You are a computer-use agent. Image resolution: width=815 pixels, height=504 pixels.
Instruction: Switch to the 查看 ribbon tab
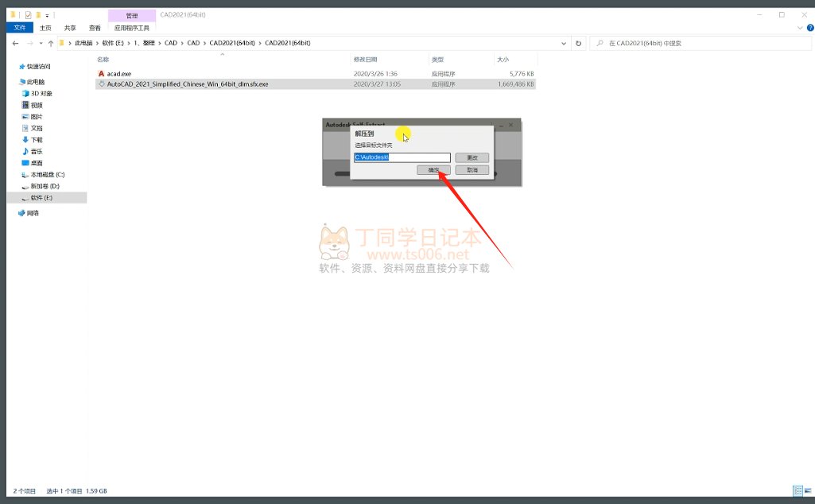point(95,28)
